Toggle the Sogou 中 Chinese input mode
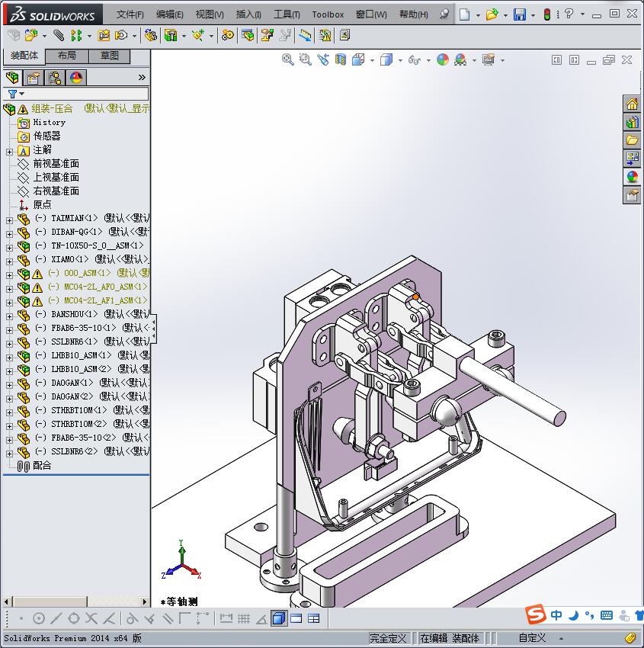This screenshot has width=644, height=648. click(556, 616)
